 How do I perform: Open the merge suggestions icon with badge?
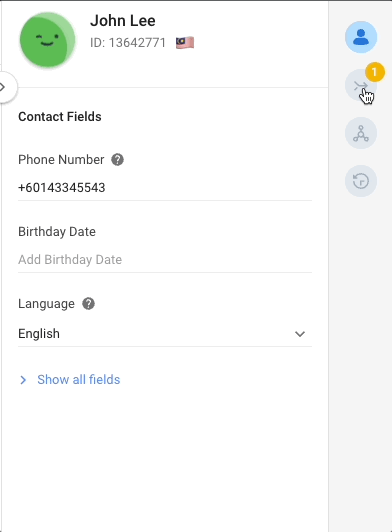point(361,85)
